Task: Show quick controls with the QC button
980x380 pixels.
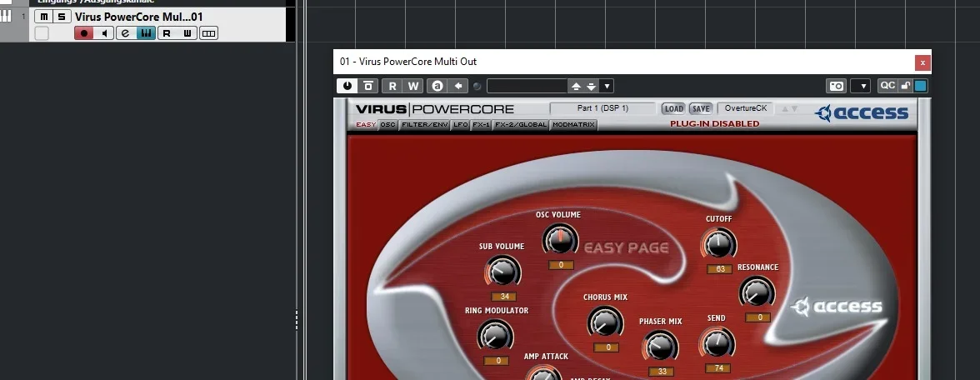Action: (887, 86)
